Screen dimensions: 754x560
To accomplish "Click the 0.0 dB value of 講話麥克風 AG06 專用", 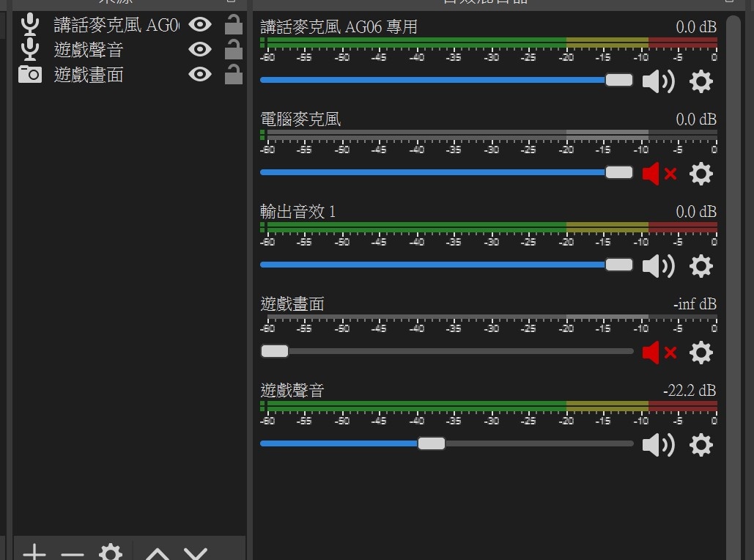I will pos(696,27).
